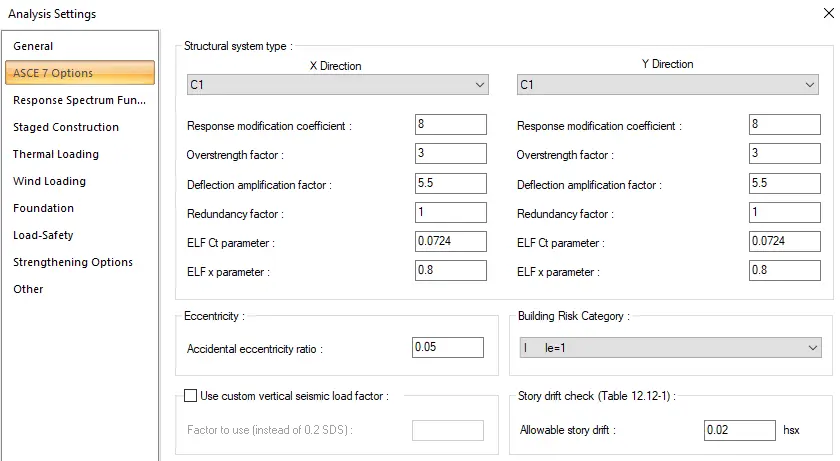Image resolution: width=840 pixels, height=461 pixels.
Task: Click the 'Eccentricity :' group label
Action: pyautogui.click(x=214, y=316)
